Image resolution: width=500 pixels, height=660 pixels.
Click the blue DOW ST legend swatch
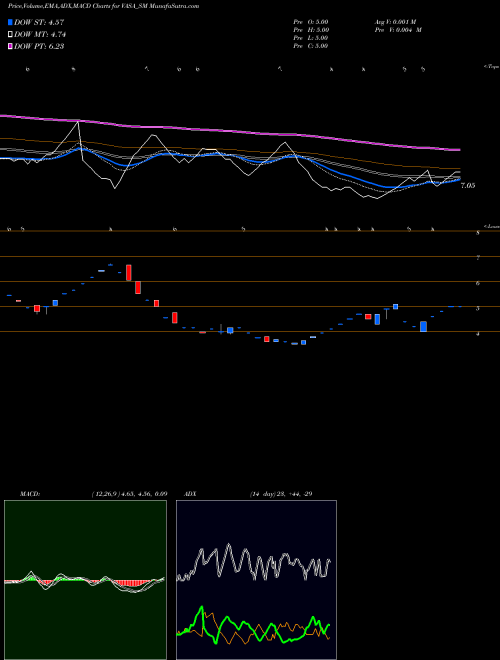(11, 22)
